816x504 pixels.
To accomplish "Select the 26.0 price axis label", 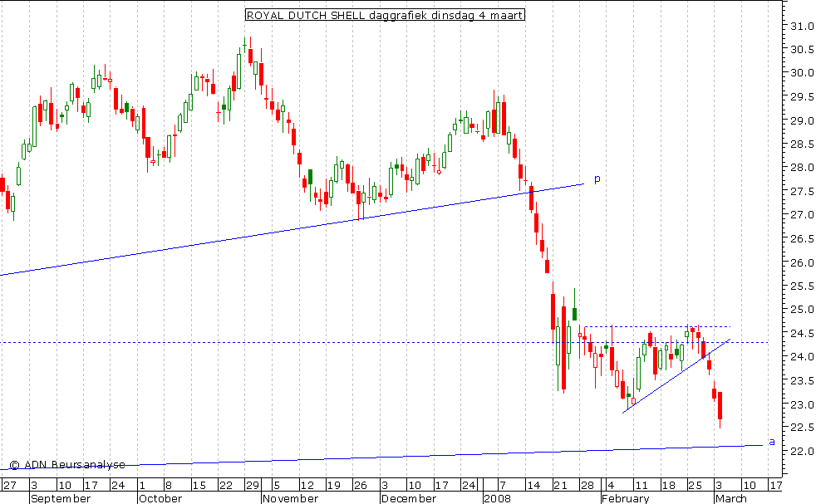I will (x=801, y=262).
